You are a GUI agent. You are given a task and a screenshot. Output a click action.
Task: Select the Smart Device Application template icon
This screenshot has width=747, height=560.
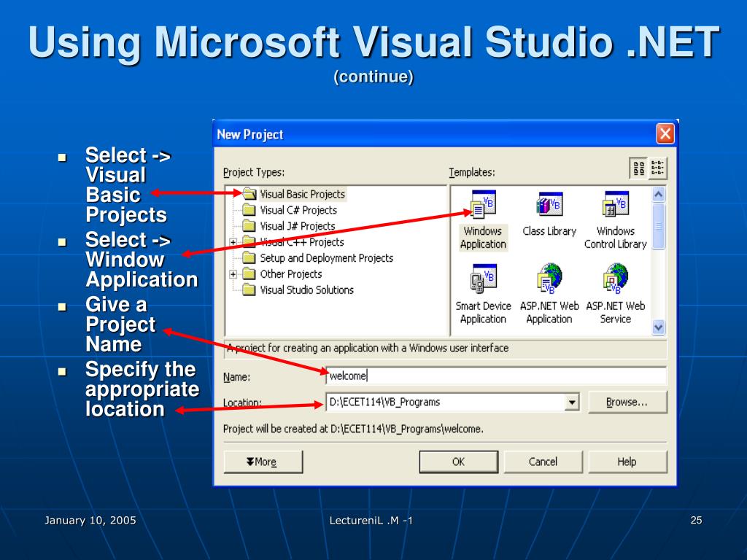(484, 279)
